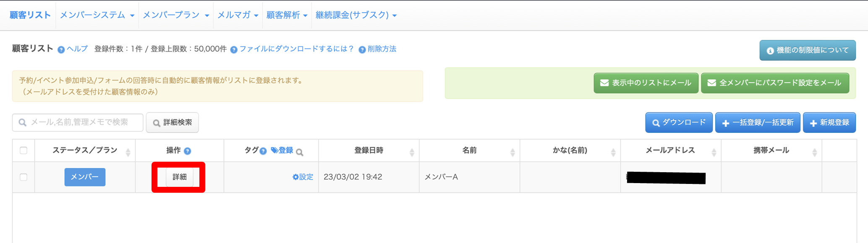Toggle the select-all checkbox in table header
Viewport: 868px width, 243px height.
coord(24,150)
